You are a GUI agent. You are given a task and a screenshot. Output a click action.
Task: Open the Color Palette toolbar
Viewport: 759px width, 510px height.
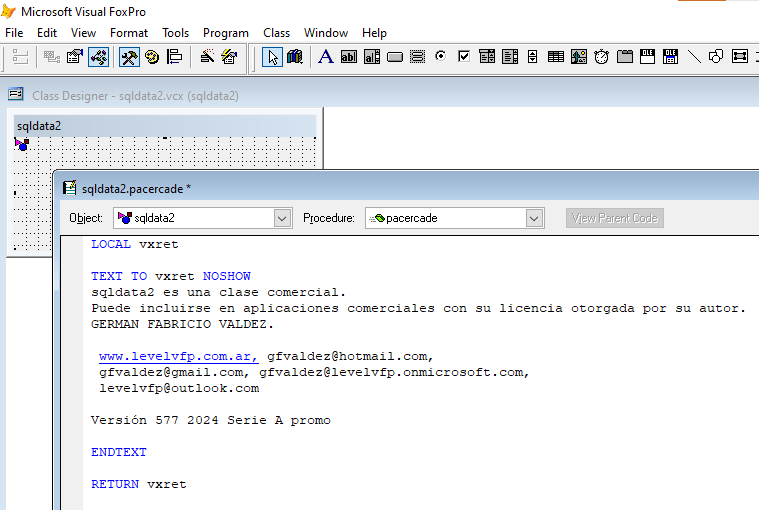click(152, 57)
